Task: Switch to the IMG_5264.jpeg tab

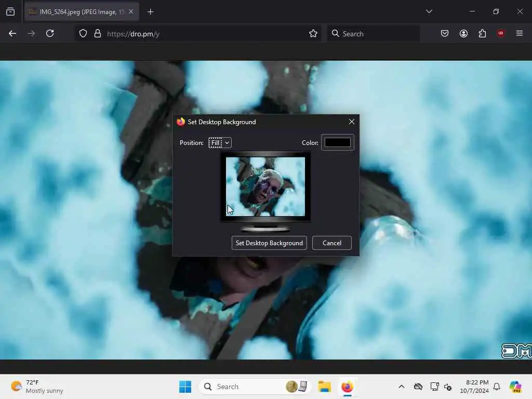Action: (82, 11)
